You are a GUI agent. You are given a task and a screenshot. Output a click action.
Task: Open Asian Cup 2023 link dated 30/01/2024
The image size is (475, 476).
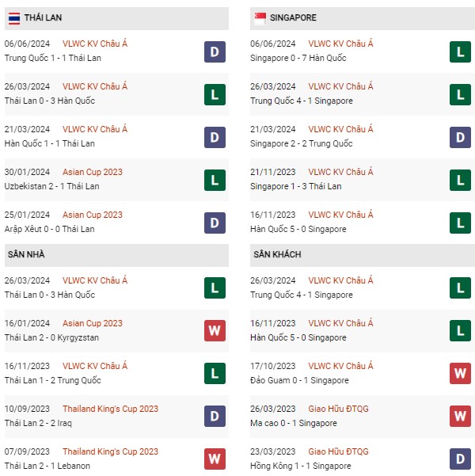point(93,172)
